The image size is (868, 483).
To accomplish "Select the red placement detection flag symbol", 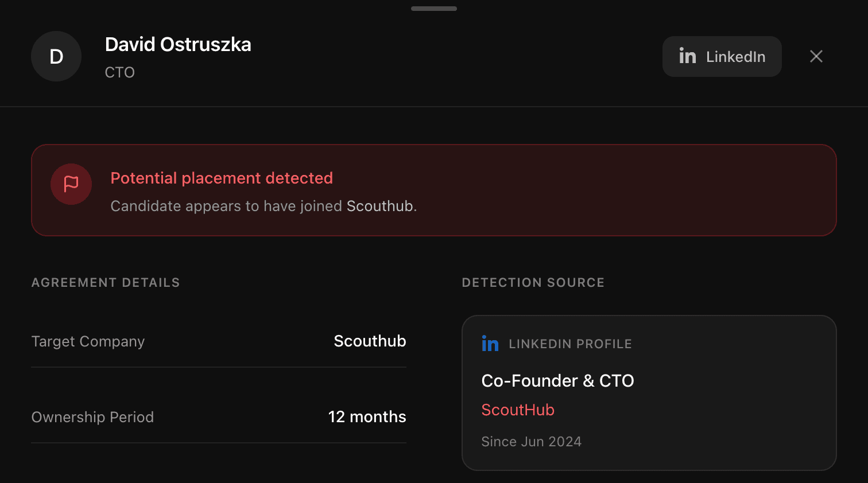I will click(x=71, y=184).
